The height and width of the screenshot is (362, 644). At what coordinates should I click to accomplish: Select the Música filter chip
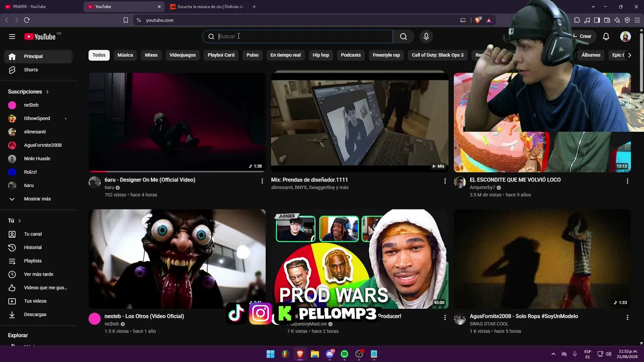pos(125,55)
